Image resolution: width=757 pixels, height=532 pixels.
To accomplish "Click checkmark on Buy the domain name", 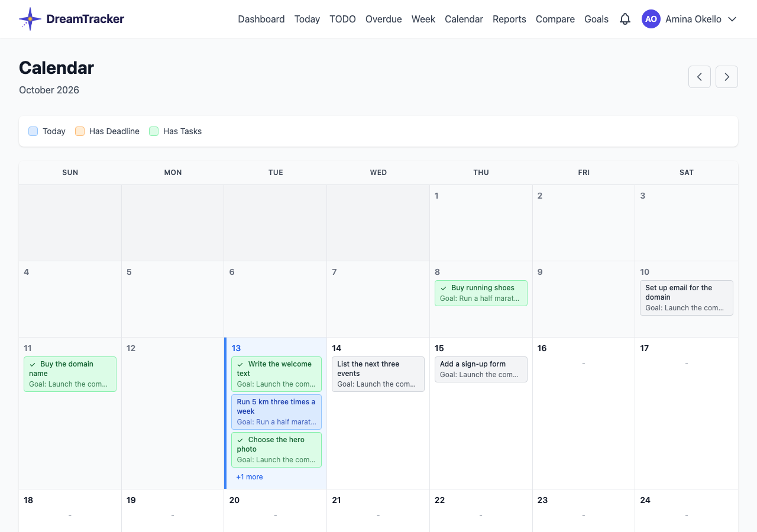I will click(33, 364).
